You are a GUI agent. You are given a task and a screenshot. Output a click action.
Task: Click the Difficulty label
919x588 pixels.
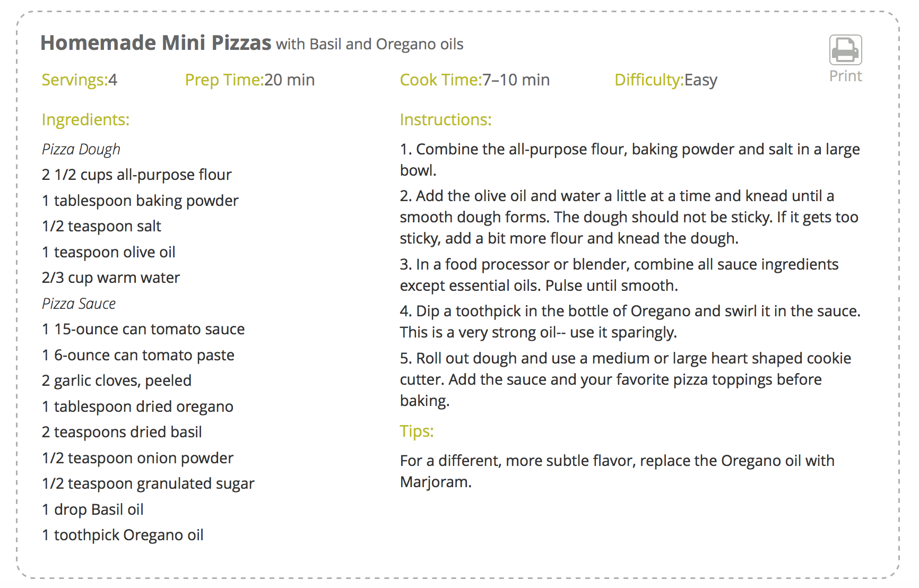tap(648, 80)
